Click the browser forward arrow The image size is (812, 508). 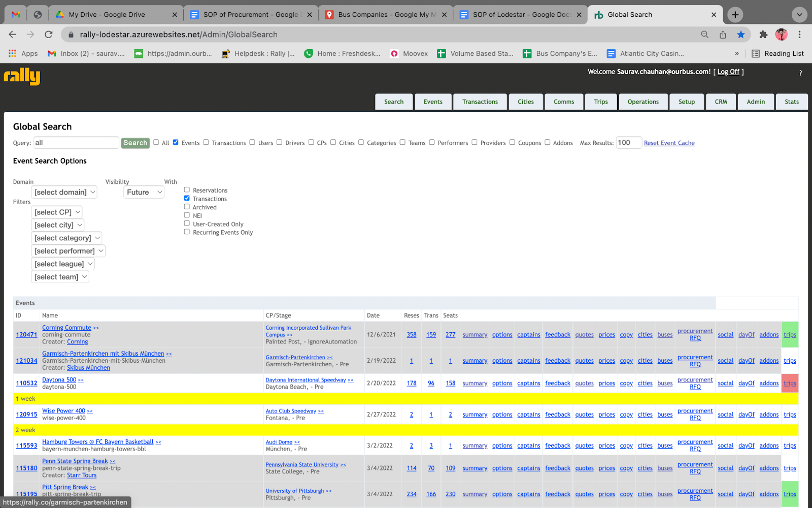pyautogui.click(x=30, y=35)
